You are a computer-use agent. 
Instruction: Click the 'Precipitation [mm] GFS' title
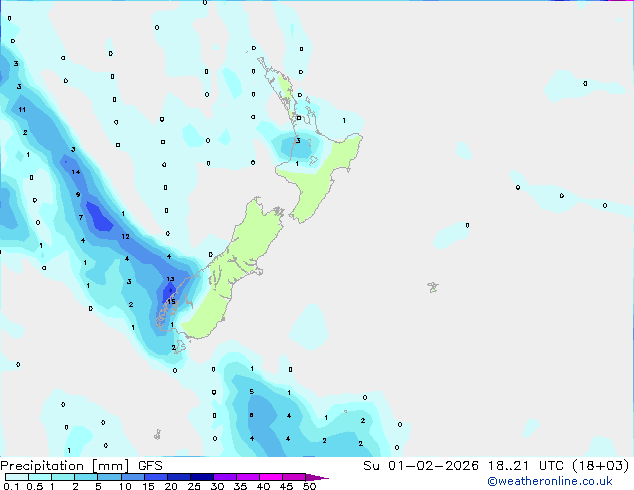point(81,466)
